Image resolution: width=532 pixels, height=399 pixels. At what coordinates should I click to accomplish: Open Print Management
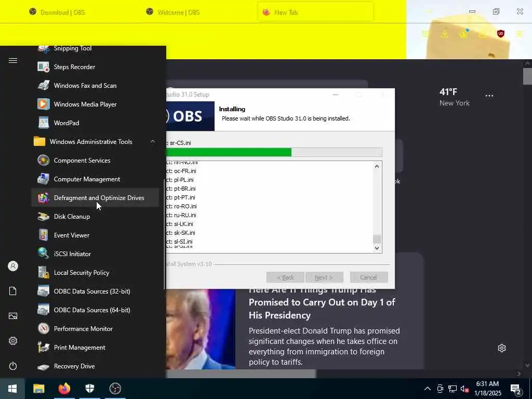[x=95, y=348]
